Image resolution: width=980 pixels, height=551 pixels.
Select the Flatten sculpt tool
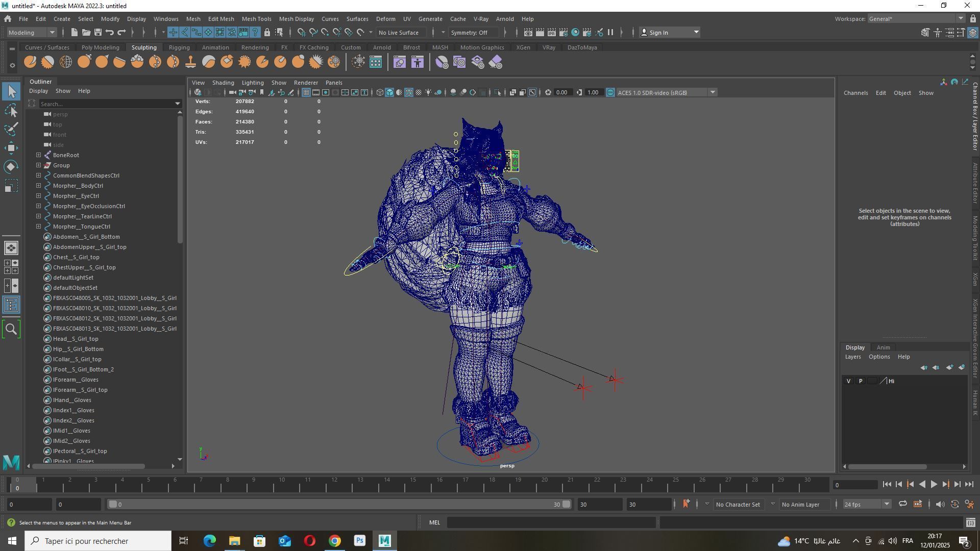click(119, 62)
